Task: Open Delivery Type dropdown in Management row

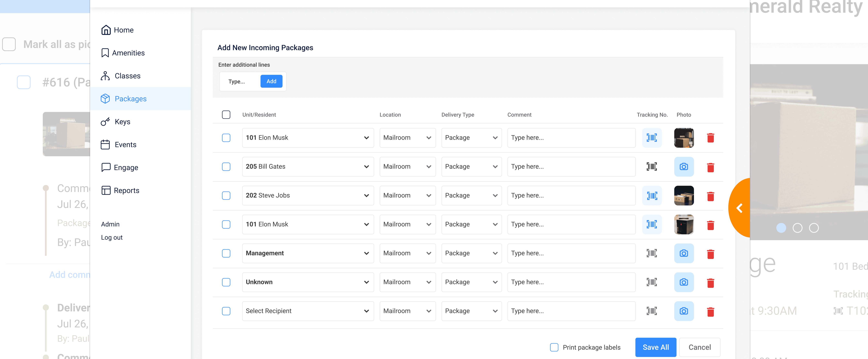Action: pyautogui.click(x=471, y=253)
